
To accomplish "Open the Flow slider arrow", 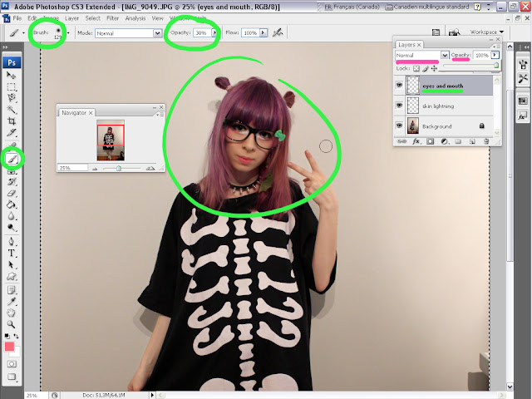I will coord(264,32).
